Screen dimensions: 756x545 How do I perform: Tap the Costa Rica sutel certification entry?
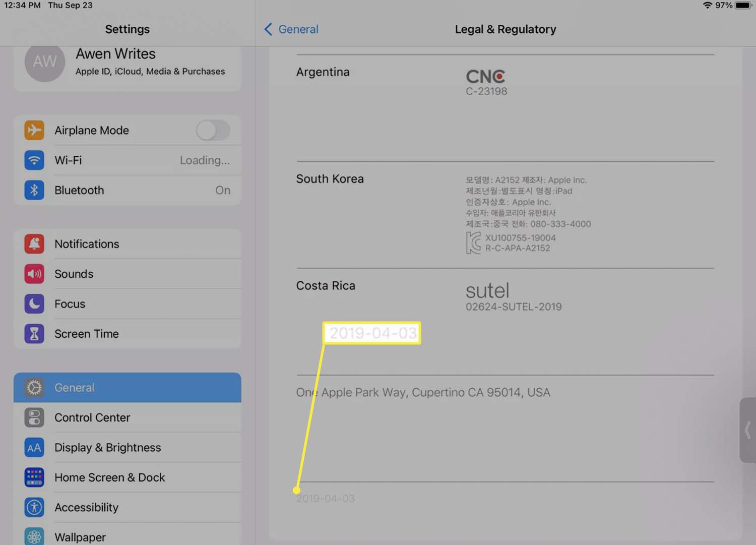(x=513, y=296)
